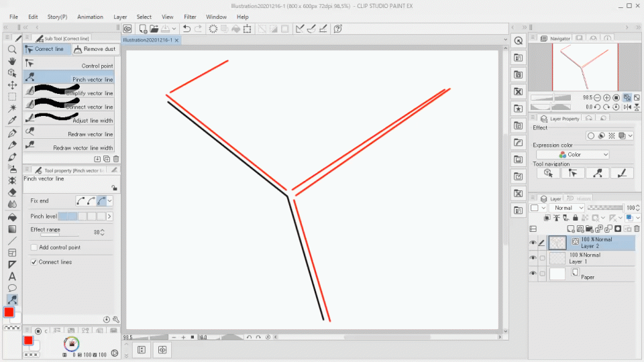Image resolution: width=644 pixels, height=362 pixels.
Task: Hide Layer 2 with its eye icon
Action: pos(533,243)
